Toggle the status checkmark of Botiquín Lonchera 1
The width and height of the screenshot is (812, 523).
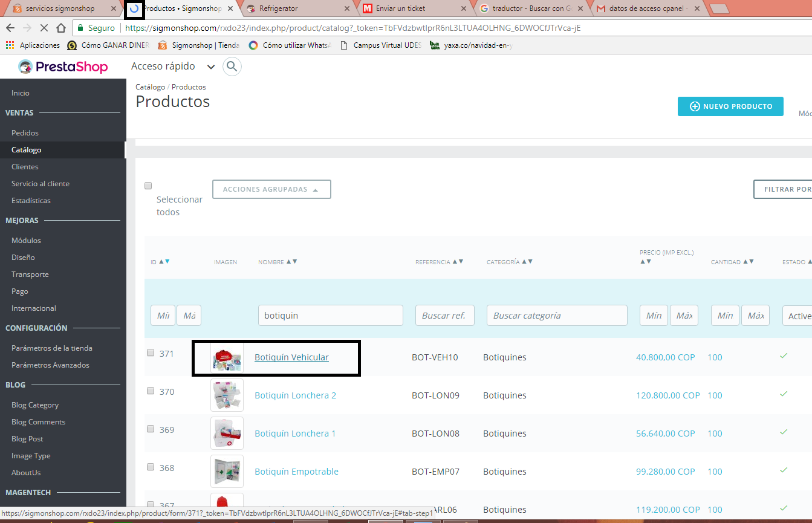784,432
